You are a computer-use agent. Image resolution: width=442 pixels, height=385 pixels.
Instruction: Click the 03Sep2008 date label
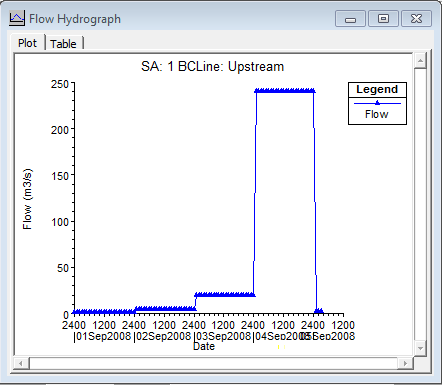coord(223,336)
